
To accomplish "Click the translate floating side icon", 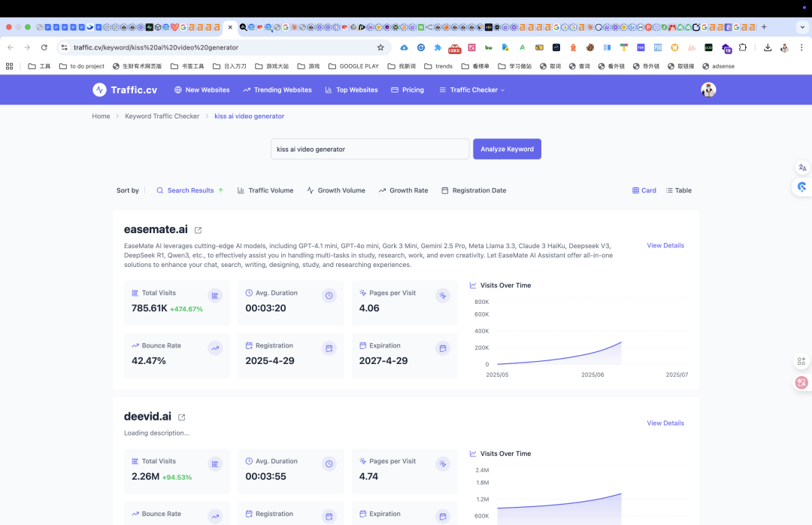I will [x=802, y=168].
